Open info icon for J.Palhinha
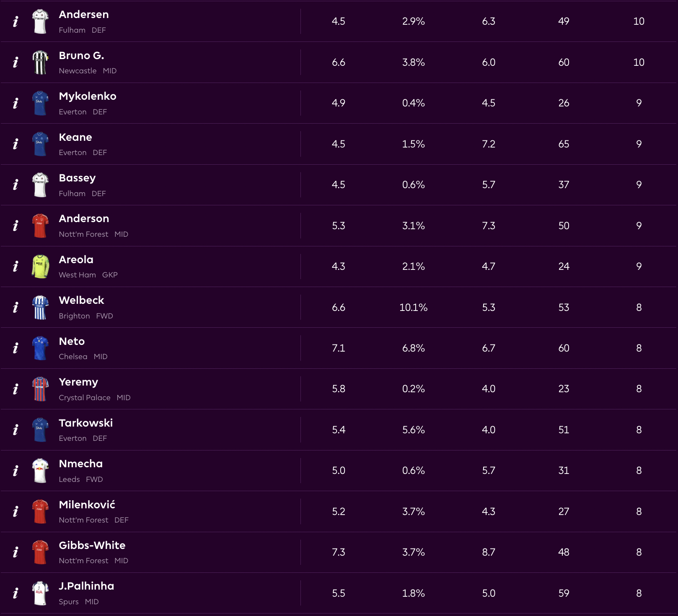Screen dimensions: 678x616 tap(16, 593)
